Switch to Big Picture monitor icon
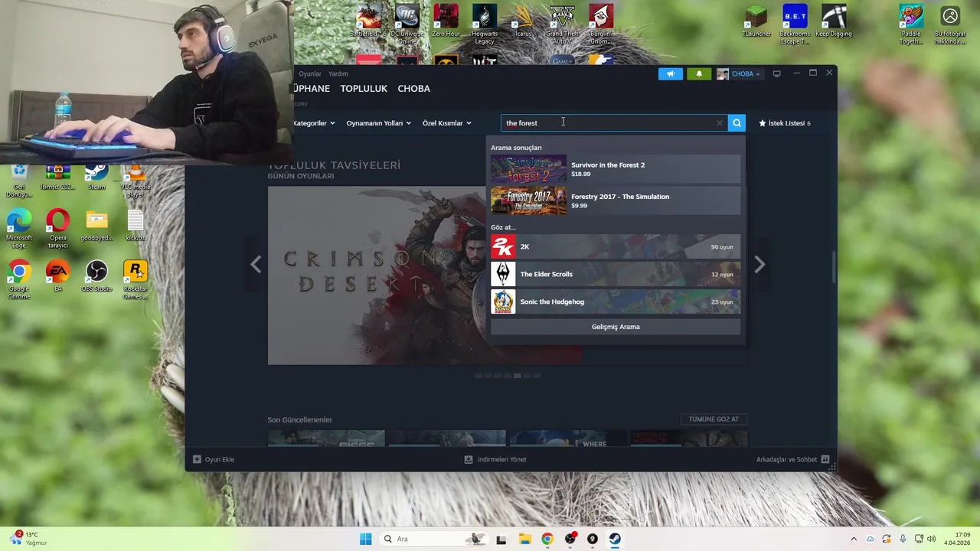The image size is (980, 551). 776,73
